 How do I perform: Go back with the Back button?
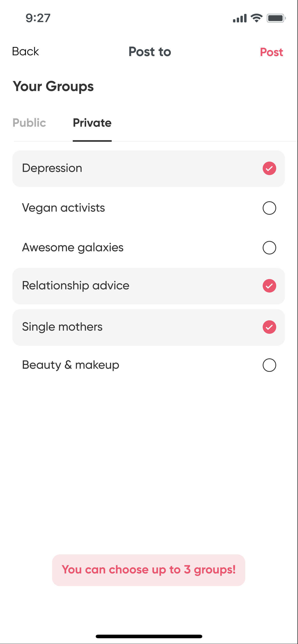pos(25,52)
